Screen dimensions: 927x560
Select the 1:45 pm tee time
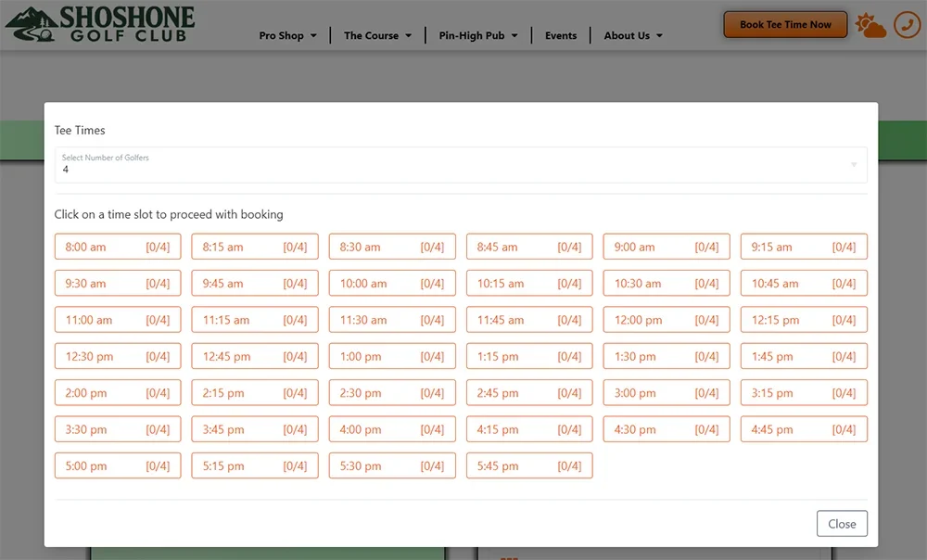[804, 357]
